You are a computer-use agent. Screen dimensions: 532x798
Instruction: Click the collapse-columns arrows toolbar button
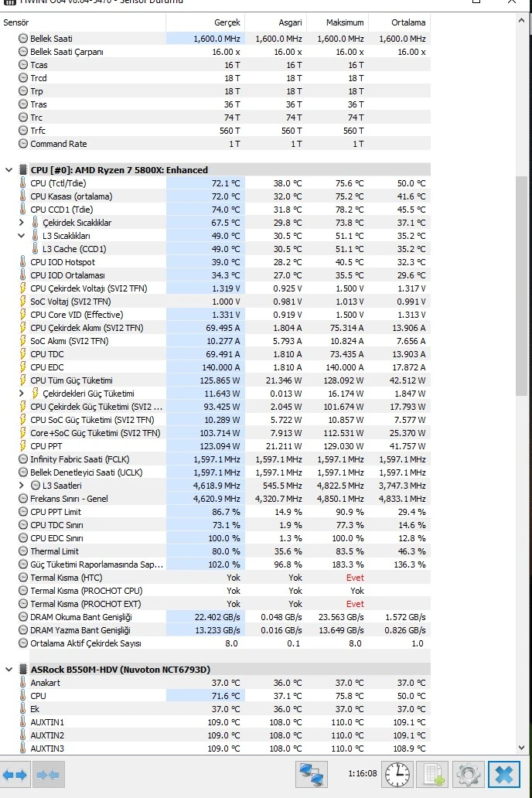(49, 775)
